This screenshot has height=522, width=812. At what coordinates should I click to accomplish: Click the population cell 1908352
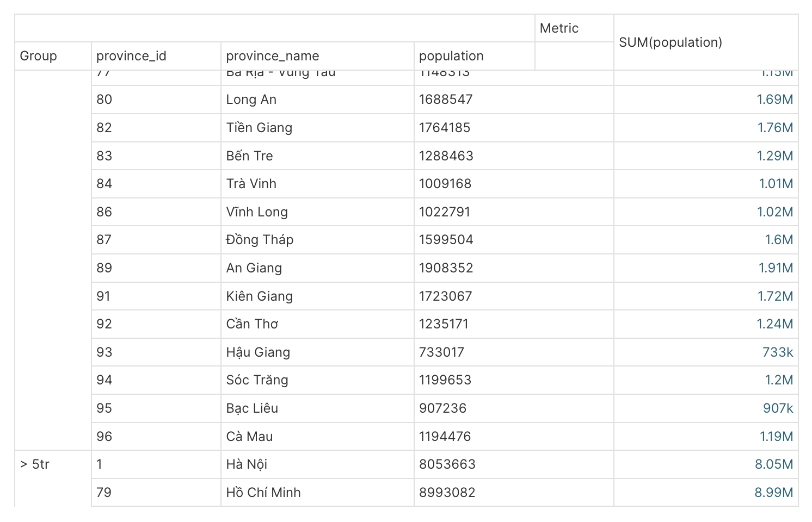click(x=446, y=268)
